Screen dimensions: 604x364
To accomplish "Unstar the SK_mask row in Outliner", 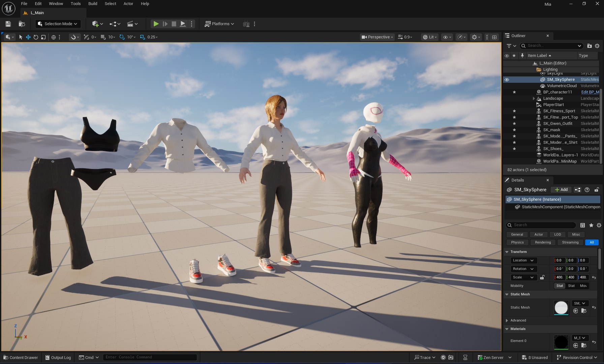I will 514,130.
